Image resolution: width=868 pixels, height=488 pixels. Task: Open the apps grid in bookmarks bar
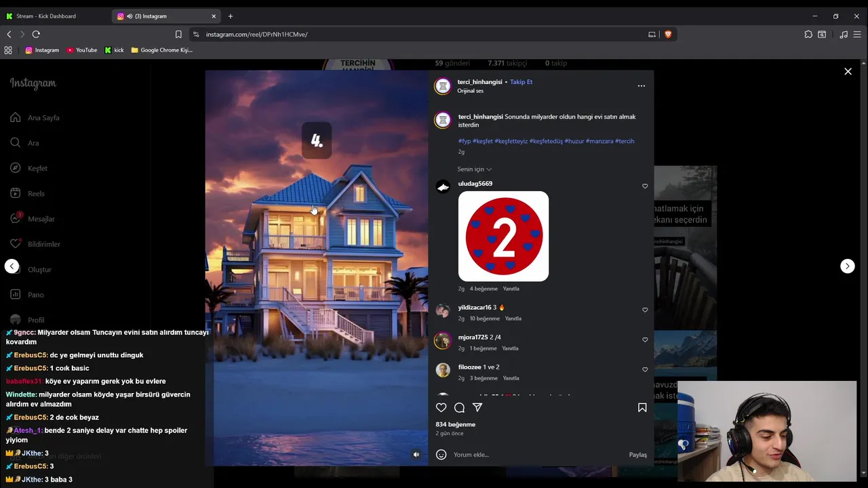coord(8,50)
